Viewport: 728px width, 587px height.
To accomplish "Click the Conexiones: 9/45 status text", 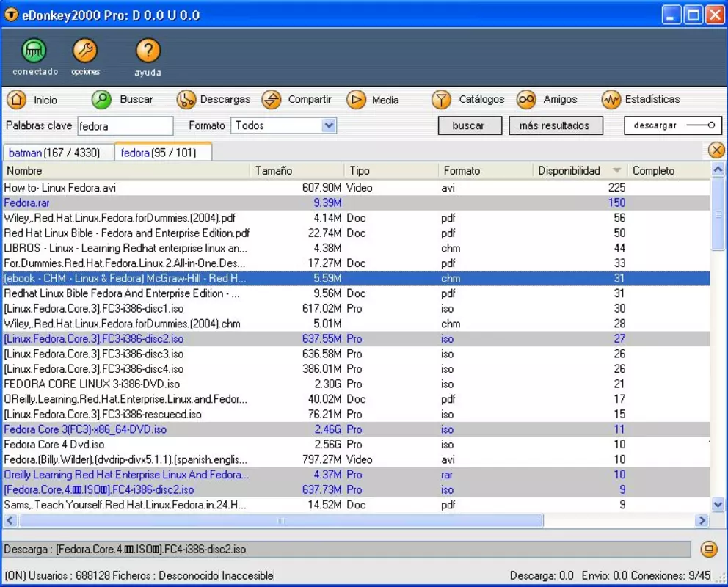I will coord(671,575).
